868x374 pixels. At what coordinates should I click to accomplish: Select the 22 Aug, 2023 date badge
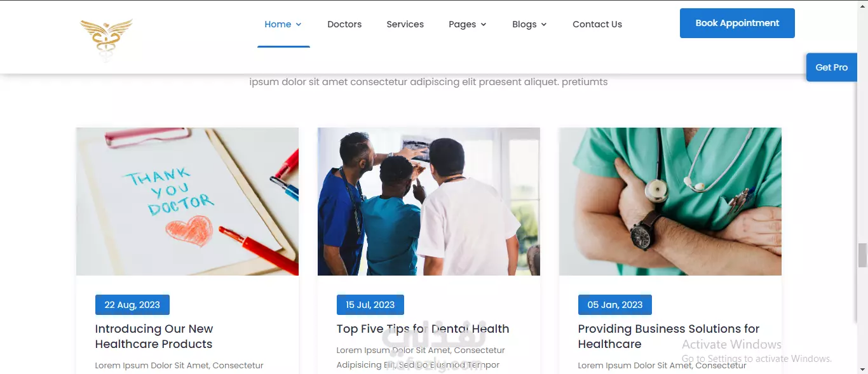[x=132, y=305]
